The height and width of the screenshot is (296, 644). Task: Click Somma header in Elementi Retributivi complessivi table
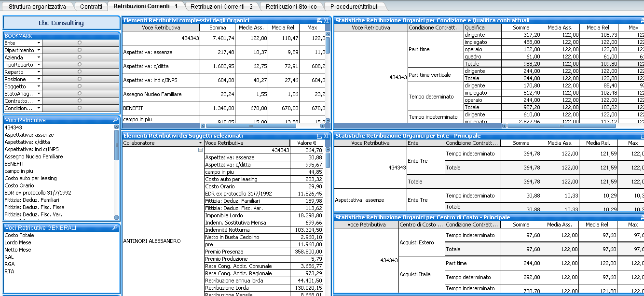click(x=219, y=28)
